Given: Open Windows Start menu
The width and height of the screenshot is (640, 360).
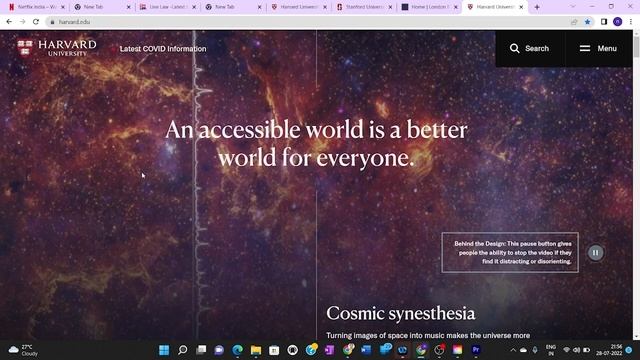Looking at the screenshot, I should click(x=164, y=350).
